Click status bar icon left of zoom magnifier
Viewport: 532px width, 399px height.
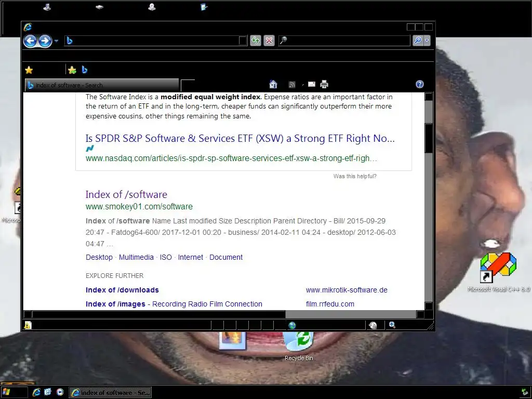point(373,325)
